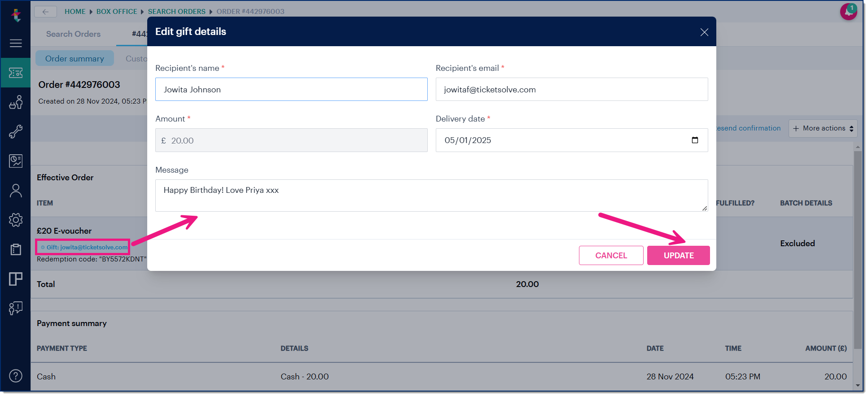Viewport: 868px width, 396px height.
Task: Open the hamburger menu in sidebar
Action: click(16, 43)
